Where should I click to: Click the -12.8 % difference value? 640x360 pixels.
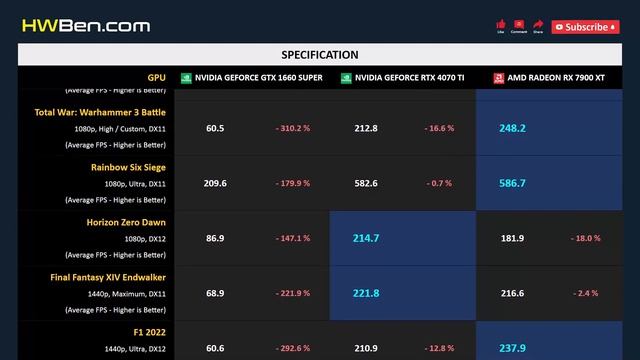[x=439, y=349]
